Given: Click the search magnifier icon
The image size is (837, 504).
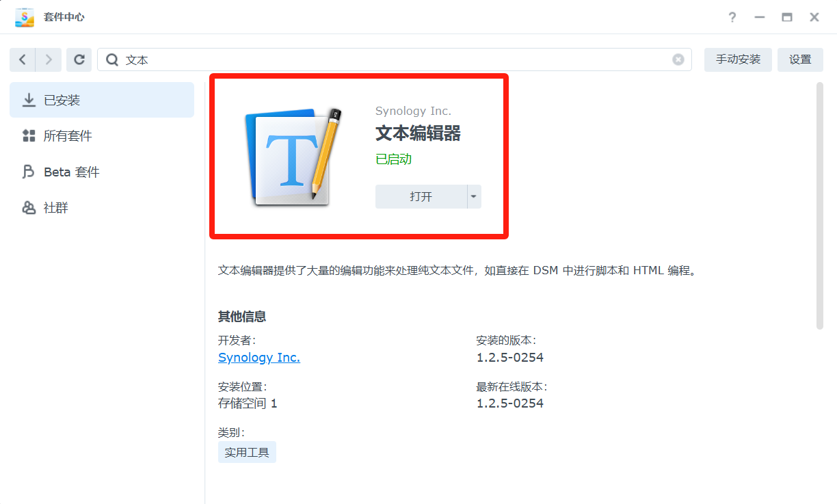Looking at the screenshot, I should pyautogui.click(x=112, y=60).
